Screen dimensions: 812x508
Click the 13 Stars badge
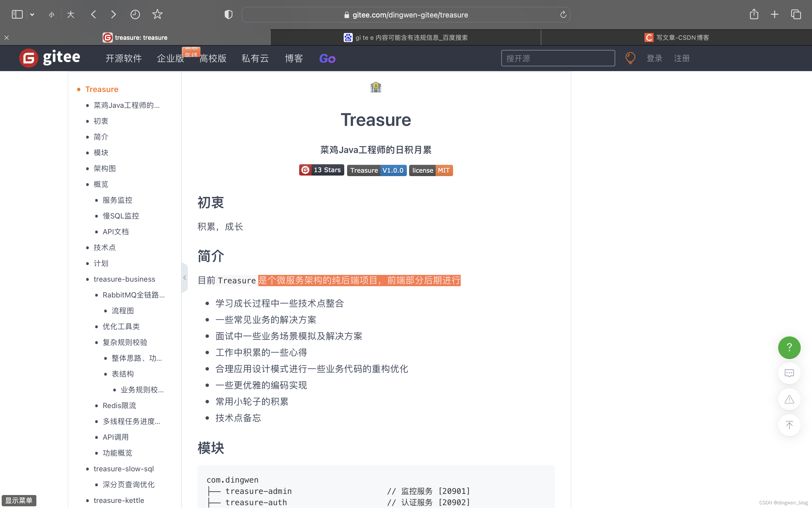click(x=321, y=170)
